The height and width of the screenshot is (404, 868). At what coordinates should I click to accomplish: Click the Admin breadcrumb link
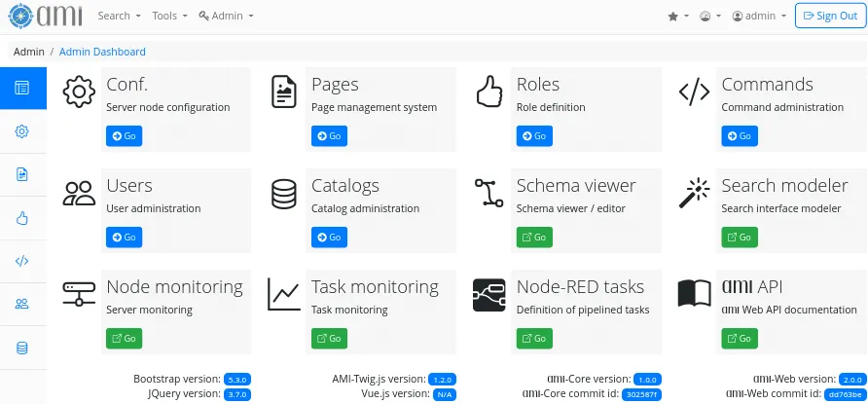pyautogui.click(x=29, y=52)
